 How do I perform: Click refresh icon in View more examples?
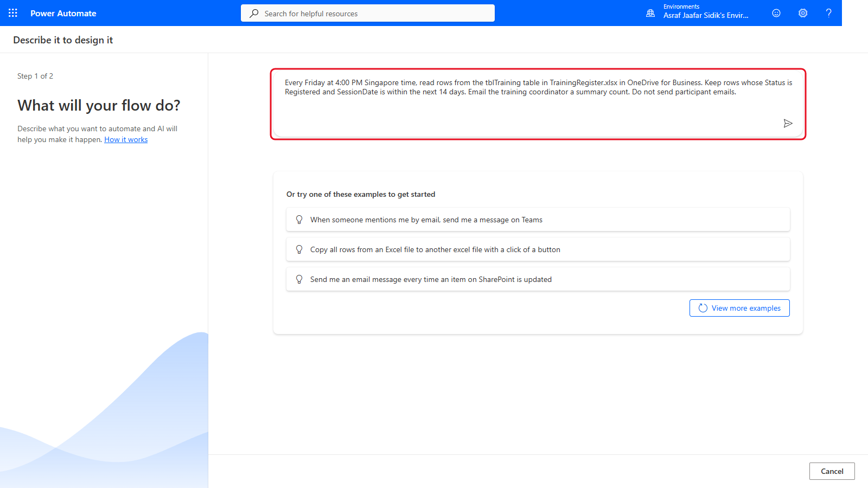coord(703,308)
